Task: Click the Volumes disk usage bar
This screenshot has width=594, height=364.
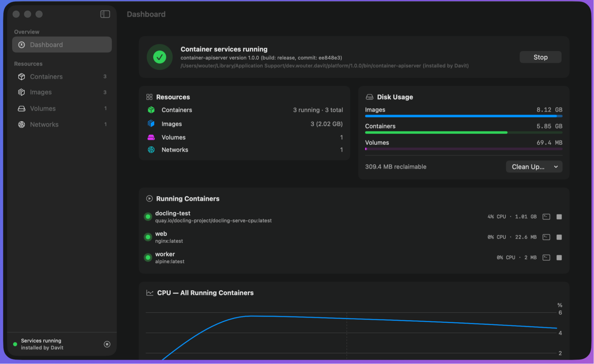Action: pyautogui.click(x=463, y=149)
